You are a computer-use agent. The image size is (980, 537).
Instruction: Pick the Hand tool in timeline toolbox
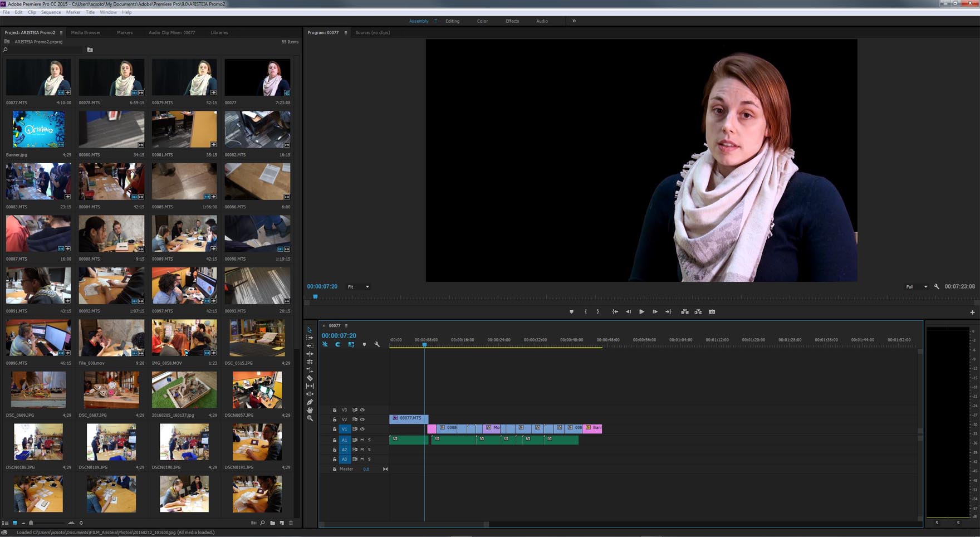310,410
